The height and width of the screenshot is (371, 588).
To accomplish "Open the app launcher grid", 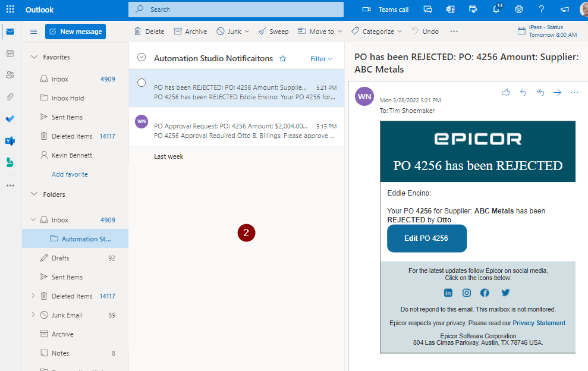I will click(x=10, y=9).
